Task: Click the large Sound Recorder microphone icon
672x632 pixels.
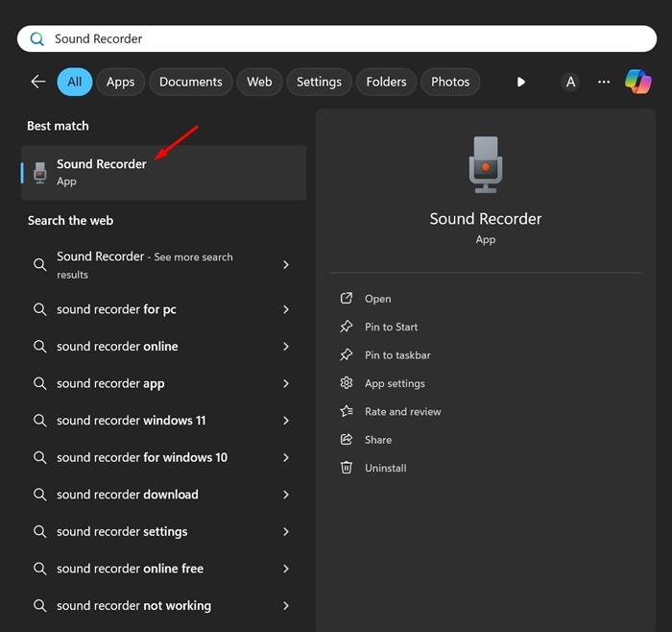Action: pyautogui.click(x=485, y=164)
